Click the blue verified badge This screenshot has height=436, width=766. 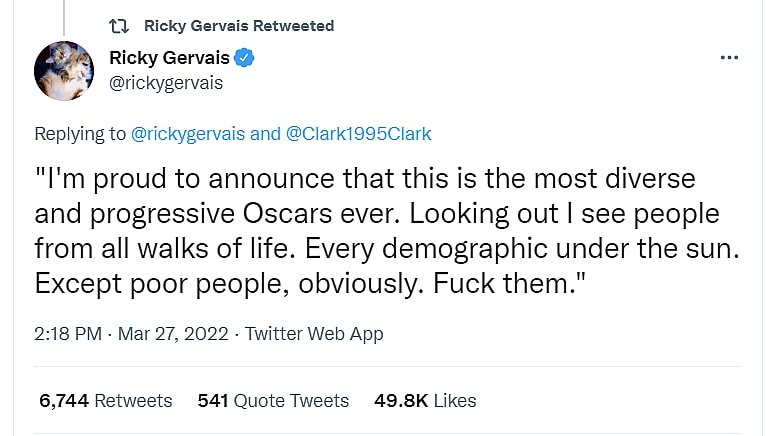245,58
